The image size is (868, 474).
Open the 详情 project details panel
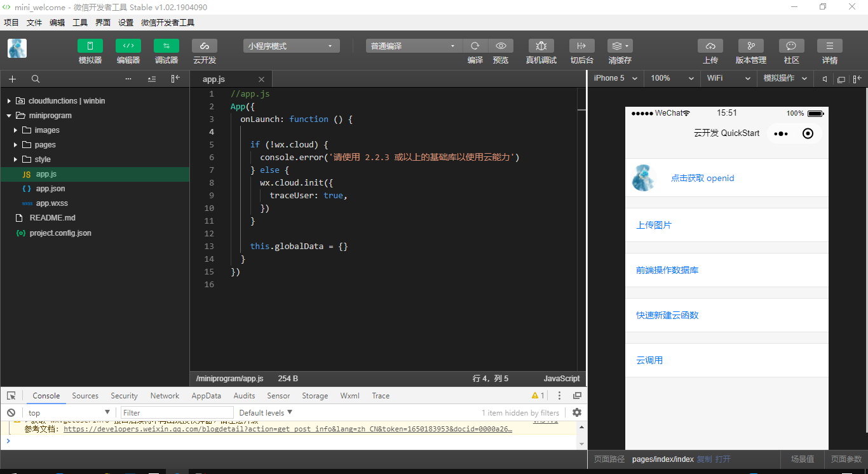tap(830, 46)
